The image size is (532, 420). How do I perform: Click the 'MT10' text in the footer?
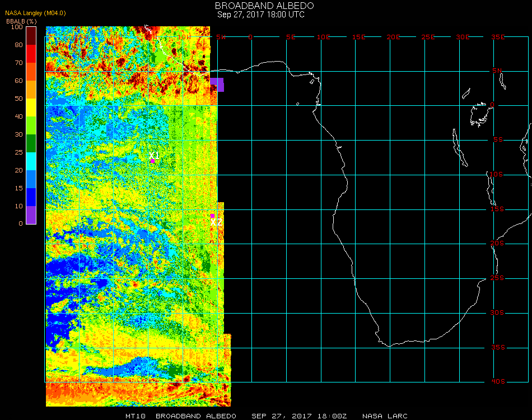coord(136,416)
